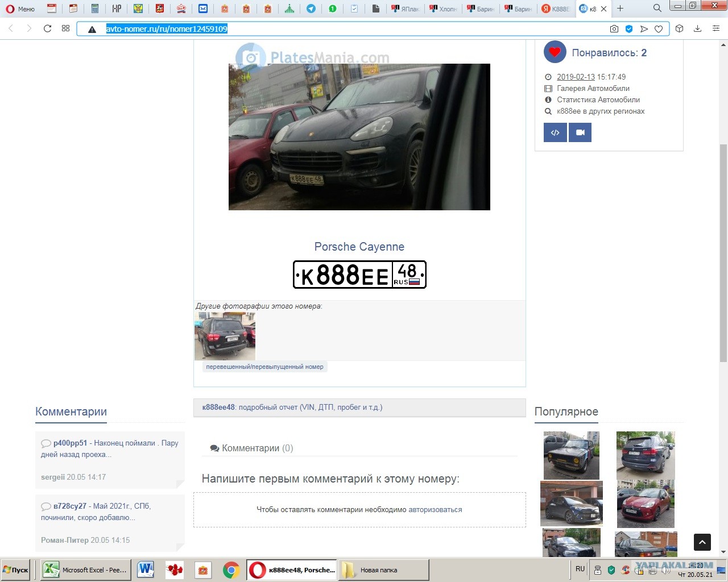This screenshot has width=728, height=582.
Task: Open a new tab with the plus button
Action: coord(621,9)
